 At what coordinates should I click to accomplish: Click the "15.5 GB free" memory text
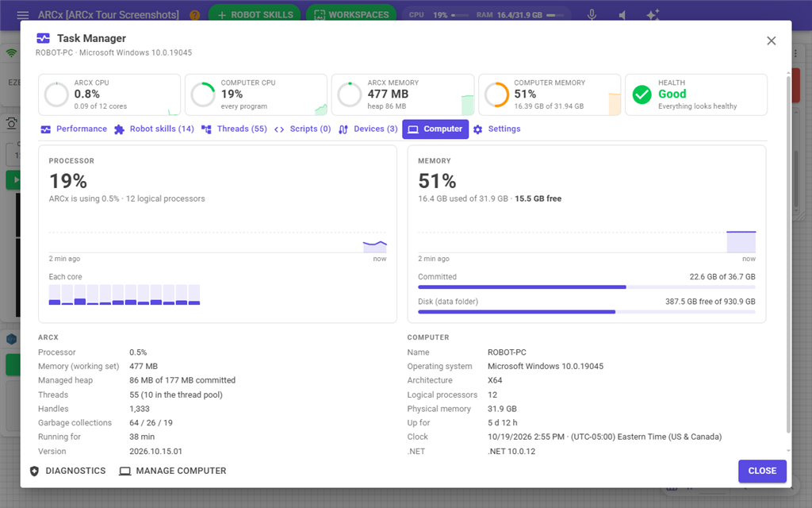538,198
